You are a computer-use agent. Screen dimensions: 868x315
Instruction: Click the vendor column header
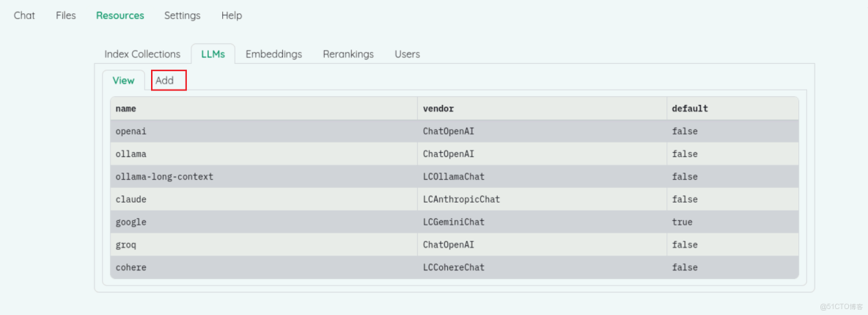click(542, 109)
